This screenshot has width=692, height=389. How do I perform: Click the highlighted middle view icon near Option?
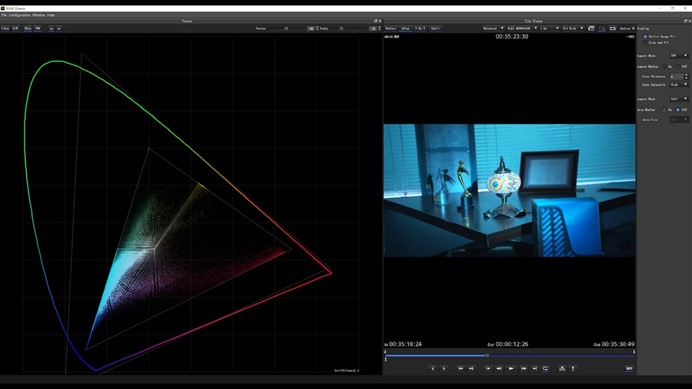pos(602,28)
